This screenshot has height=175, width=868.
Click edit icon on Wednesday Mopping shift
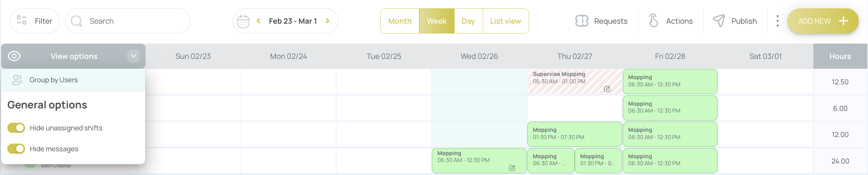(512, 168)
